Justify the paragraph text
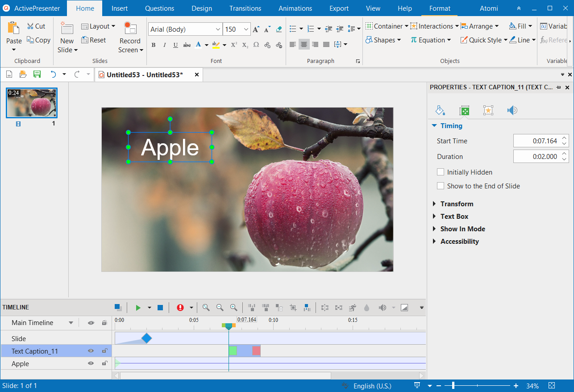Image resolution: width=574 pixels, height=392 pixels. (326, 45)
